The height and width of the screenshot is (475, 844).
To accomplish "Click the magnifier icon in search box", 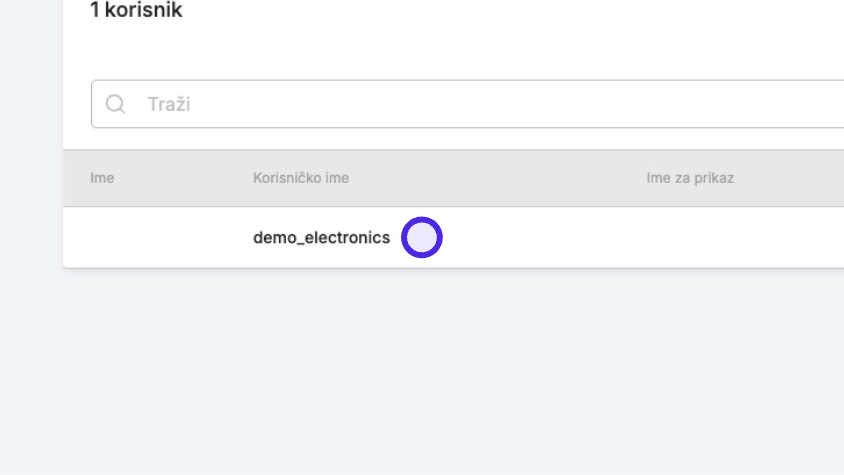I will click(x=115, y=104).
